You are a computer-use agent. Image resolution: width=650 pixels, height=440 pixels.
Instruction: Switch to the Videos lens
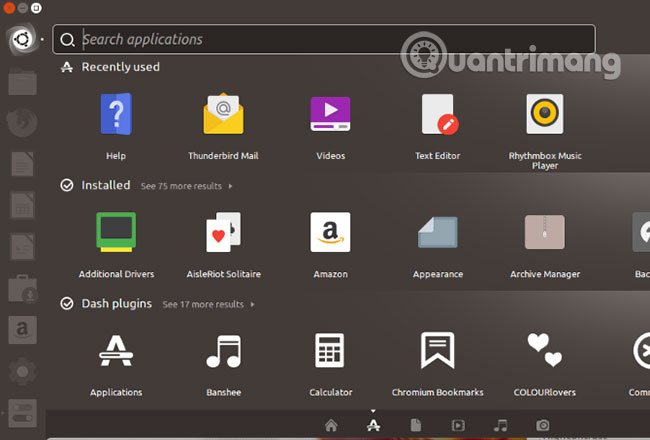[x=458, y=425]
